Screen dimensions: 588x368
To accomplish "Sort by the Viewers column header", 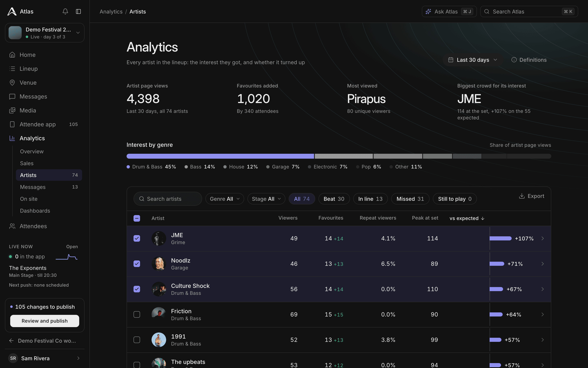I will [x=288, y=218].
